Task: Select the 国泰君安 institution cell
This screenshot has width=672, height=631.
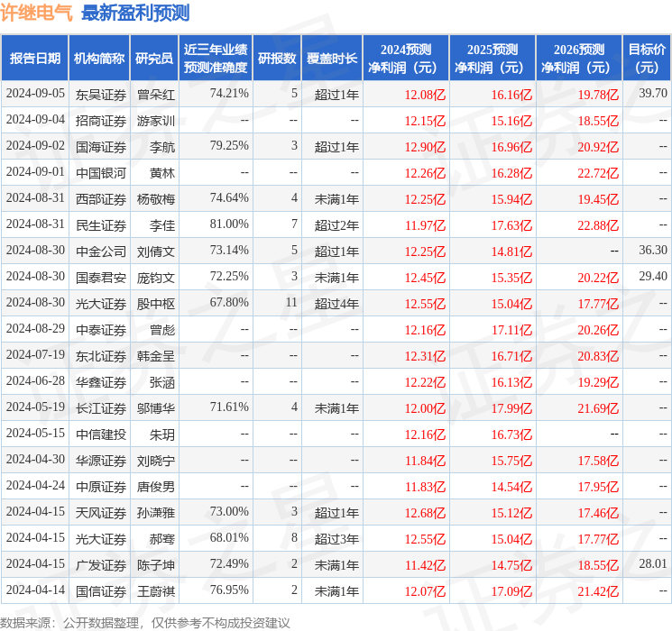Action: (x=101, y=278)
